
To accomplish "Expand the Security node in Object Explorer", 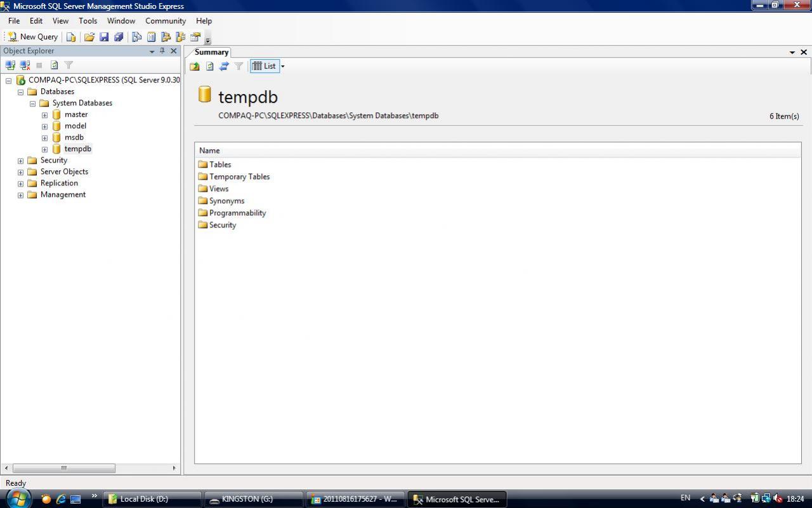I will pos(20,161).
